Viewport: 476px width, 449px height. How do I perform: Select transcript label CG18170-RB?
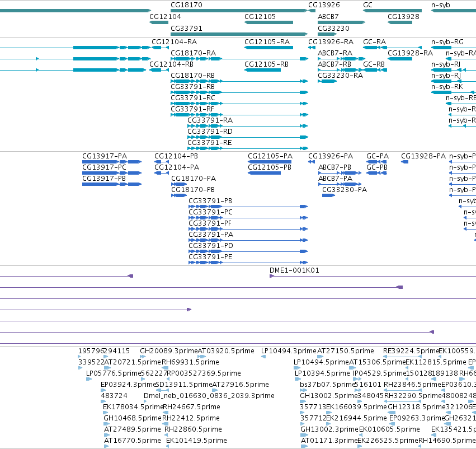tap(193, 76)
